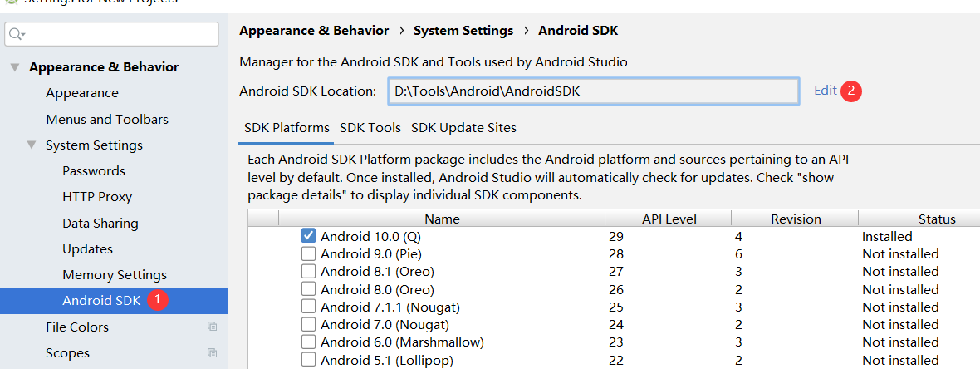Click API level 25 cell
980x369 pixels.
click(x=615, y=307)
